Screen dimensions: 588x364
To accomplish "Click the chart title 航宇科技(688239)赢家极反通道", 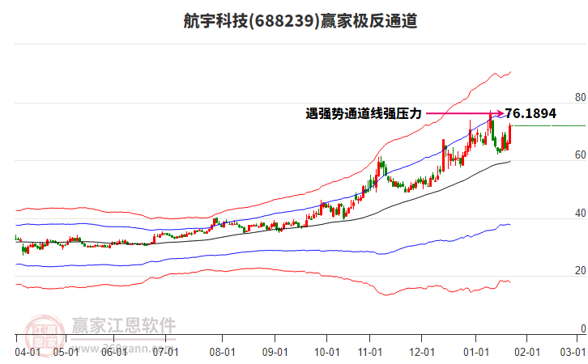I will [300, 20].
